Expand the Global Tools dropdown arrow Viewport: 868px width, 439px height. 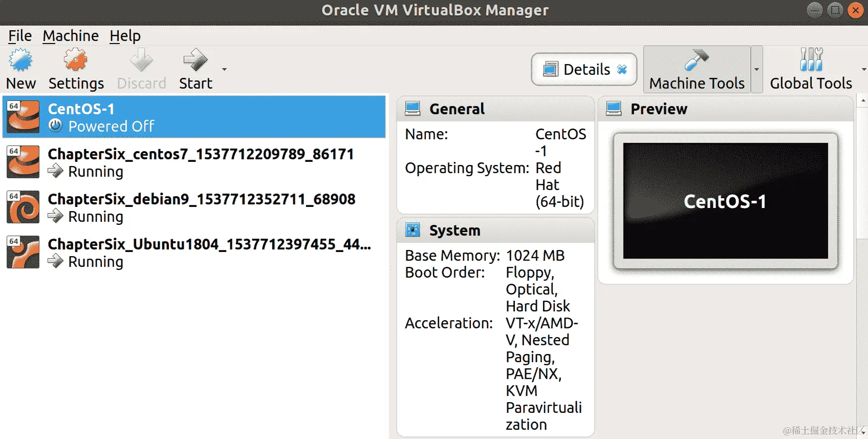(863, 69)
